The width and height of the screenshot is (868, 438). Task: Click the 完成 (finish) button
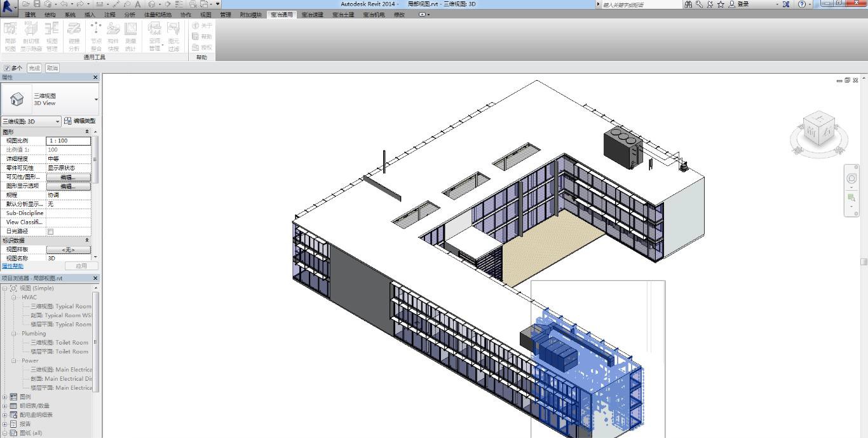pyautogui.click(x=34, y=68)
